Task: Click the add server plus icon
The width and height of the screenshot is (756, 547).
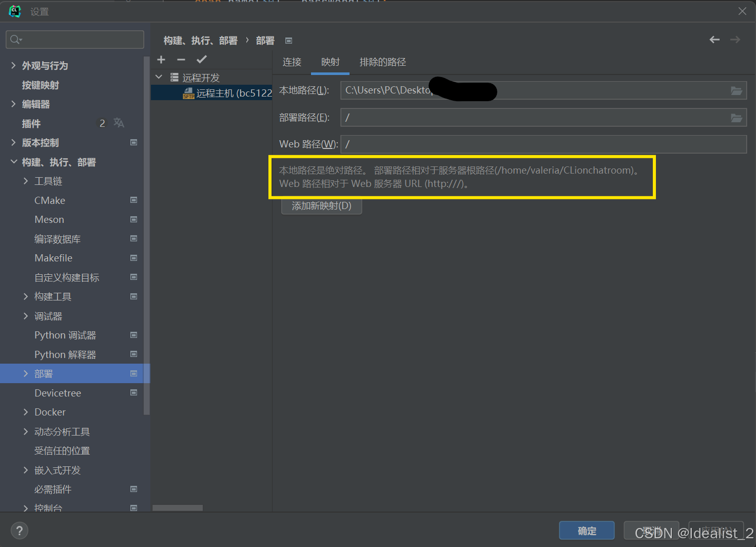Action: coord(161,60)
